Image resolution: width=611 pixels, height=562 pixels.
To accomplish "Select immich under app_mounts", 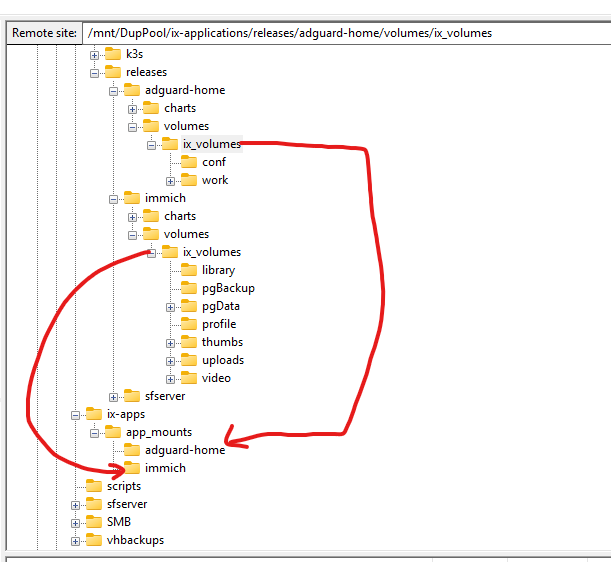I will tap(165, 468).
